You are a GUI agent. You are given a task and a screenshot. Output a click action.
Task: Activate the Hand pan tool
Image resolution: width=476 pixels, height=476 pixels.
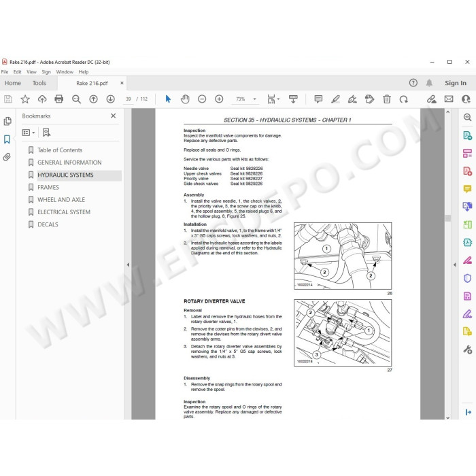click(x=185, y=99)
